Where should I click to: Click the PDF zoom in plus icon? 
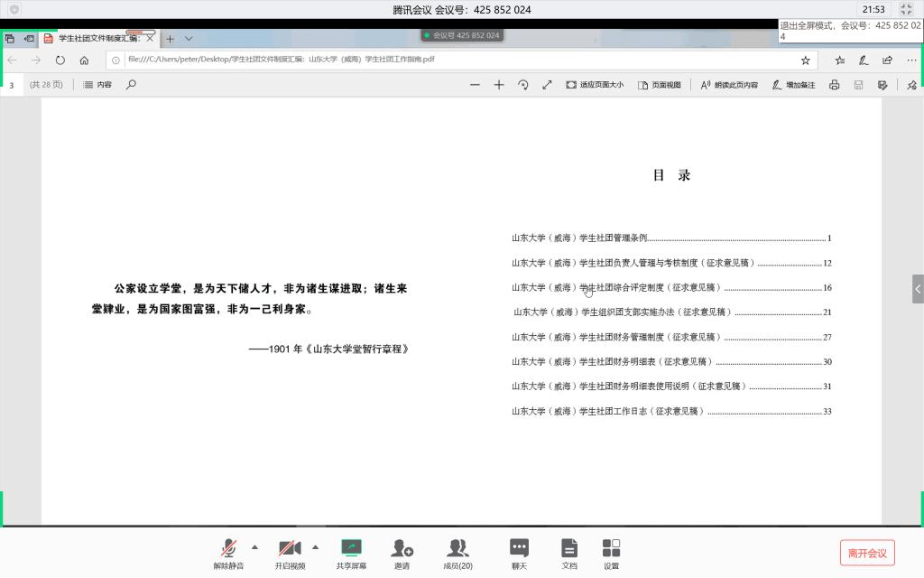click(499, 85)
